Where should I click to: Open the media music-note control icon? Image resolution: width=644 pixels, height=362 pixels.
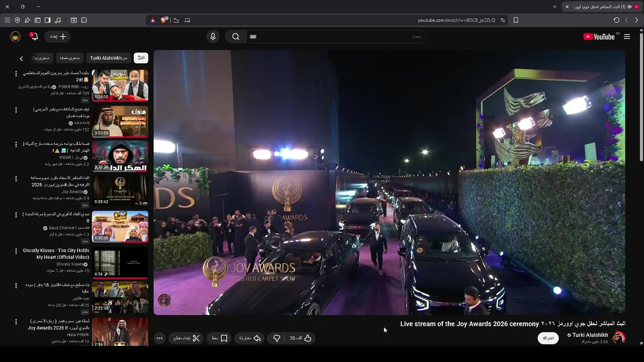point(58,20)
